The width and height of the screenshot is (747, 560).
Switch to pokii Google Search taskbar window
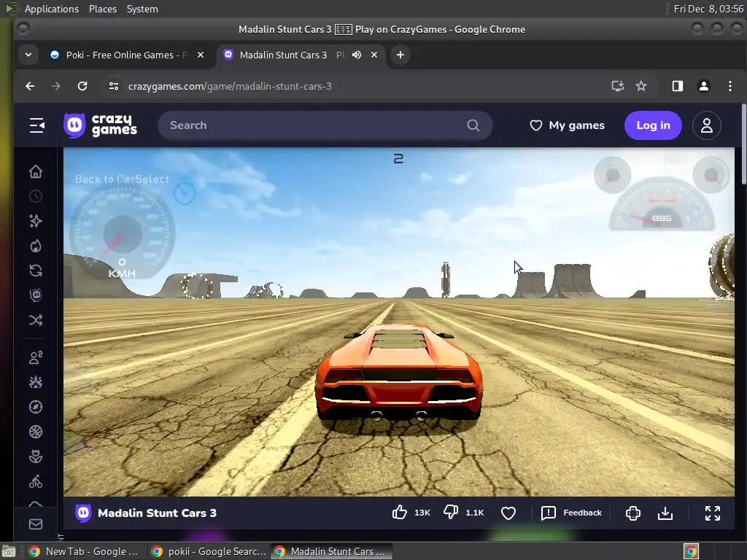[209, 551]
